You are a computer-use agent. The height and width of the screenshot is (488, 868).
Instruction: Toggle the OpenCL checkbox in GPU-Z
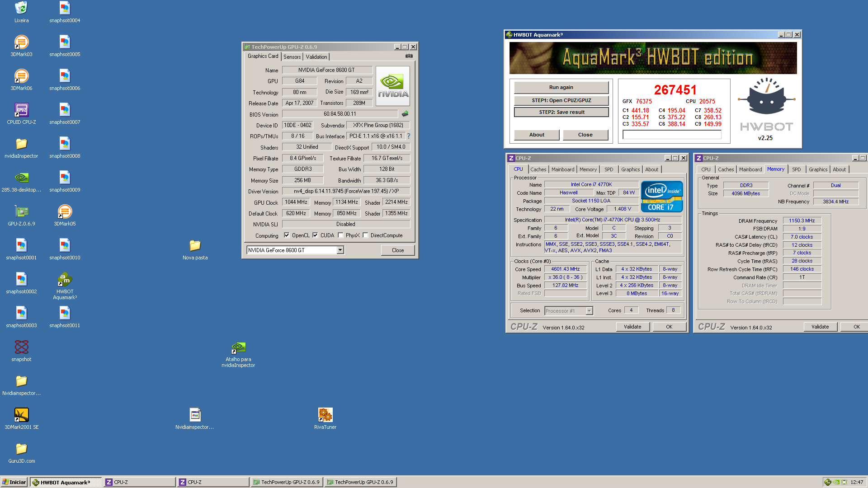coord(286,235)
